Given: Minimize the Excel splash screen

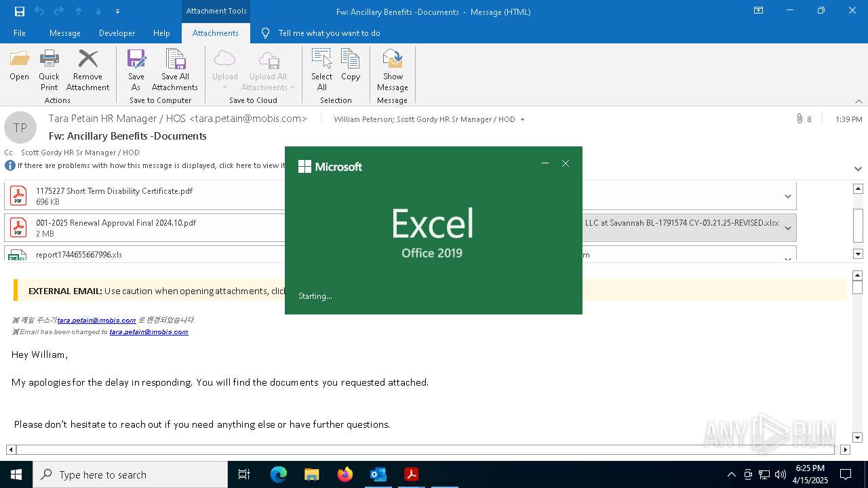Looking at the screenshot, I should pos(545,163).
